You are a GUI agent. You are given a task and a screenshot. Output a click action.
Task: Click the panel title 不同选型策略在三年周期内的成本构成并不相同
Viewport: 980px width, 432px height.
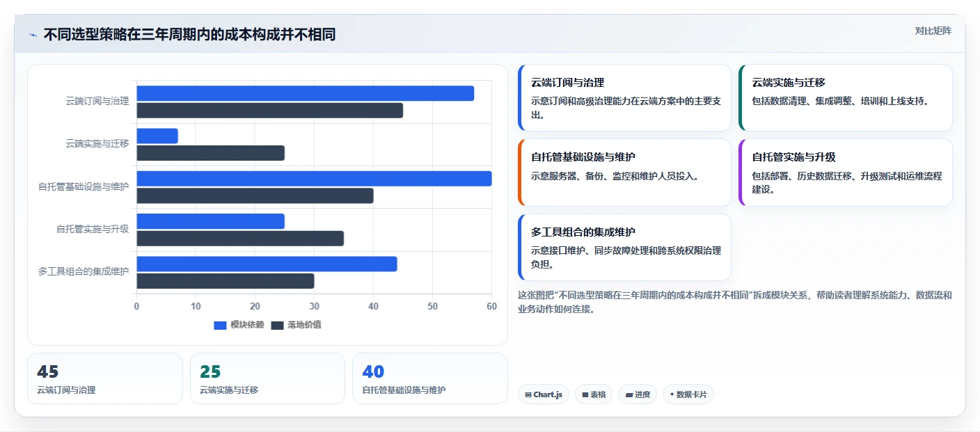(x=189, y=35)
